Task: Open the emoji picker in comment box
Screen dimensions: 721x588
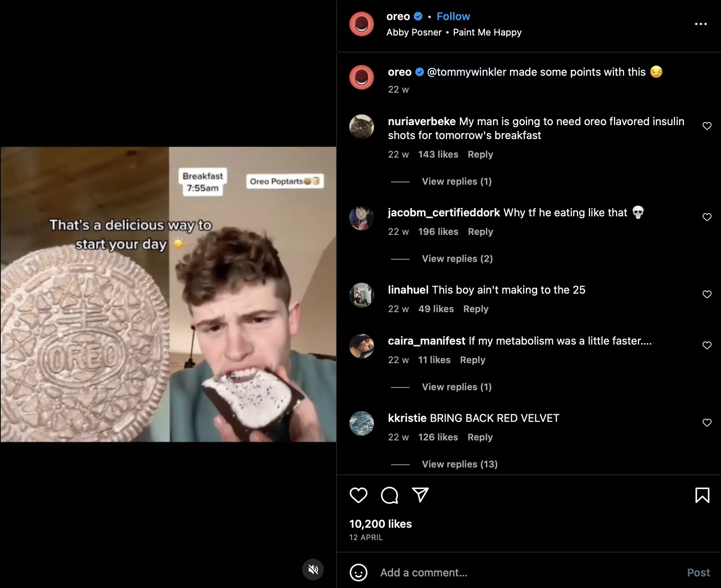Action: tap(358, 573)
